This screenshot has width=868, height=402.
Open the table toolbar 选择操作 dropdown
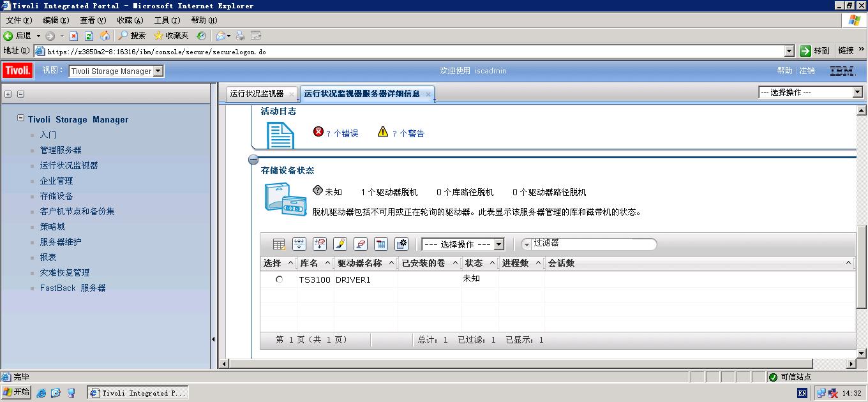(463, 244)
